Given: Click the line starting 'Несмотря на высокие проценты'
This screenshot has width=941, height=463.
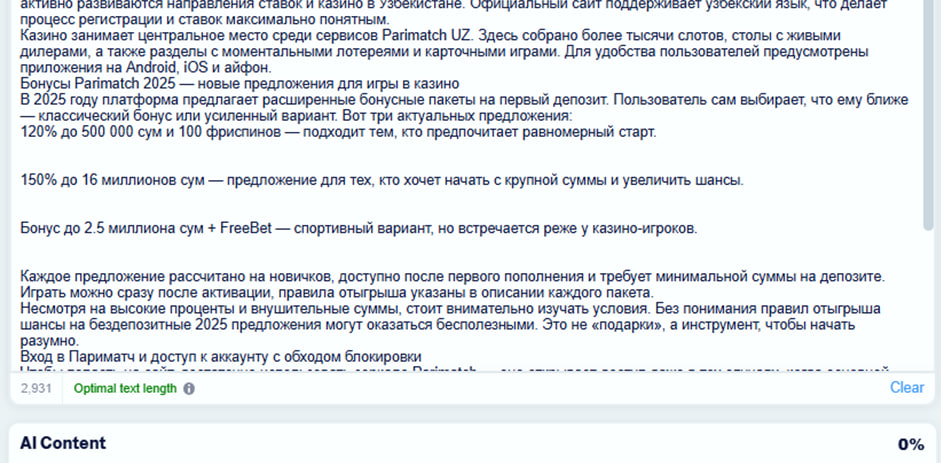Looking at the screenshot, I should pyautogui.click(x=451, y=309).
